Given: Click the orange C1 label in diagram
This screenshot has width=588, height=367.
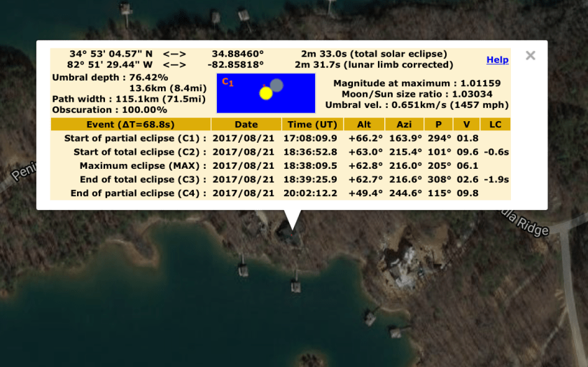Looking at the screenshot, I should [x=227, y=82].
